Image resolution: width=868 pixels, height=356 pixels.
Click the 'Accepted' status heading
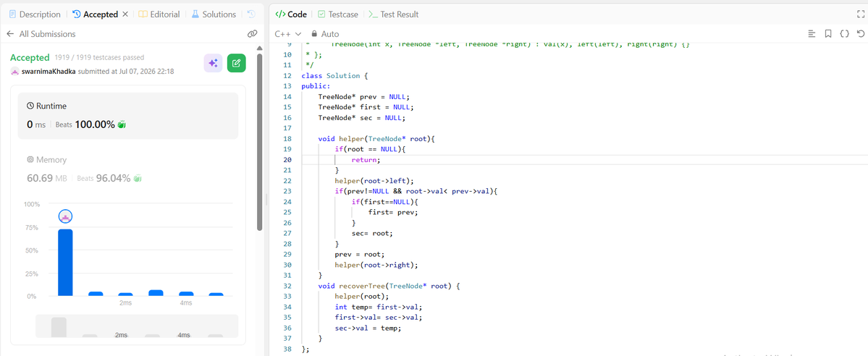click(x=30, y=57)
